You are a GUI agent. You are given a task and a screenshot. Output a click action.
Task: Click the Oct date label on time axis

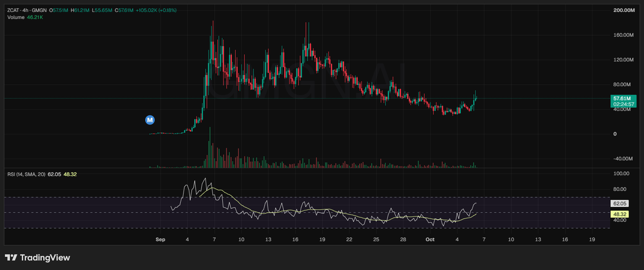pyautogui.click(x=430, y=239)
